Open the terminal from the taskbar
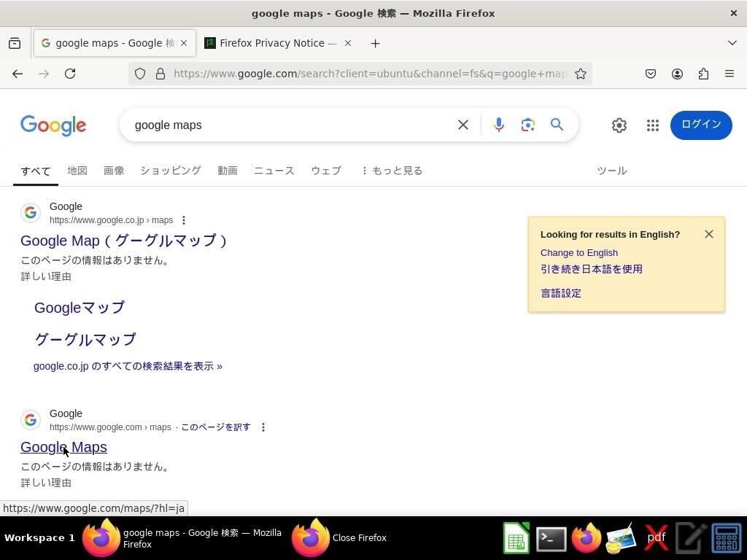 pyautogui.click(x=551, y=539)
